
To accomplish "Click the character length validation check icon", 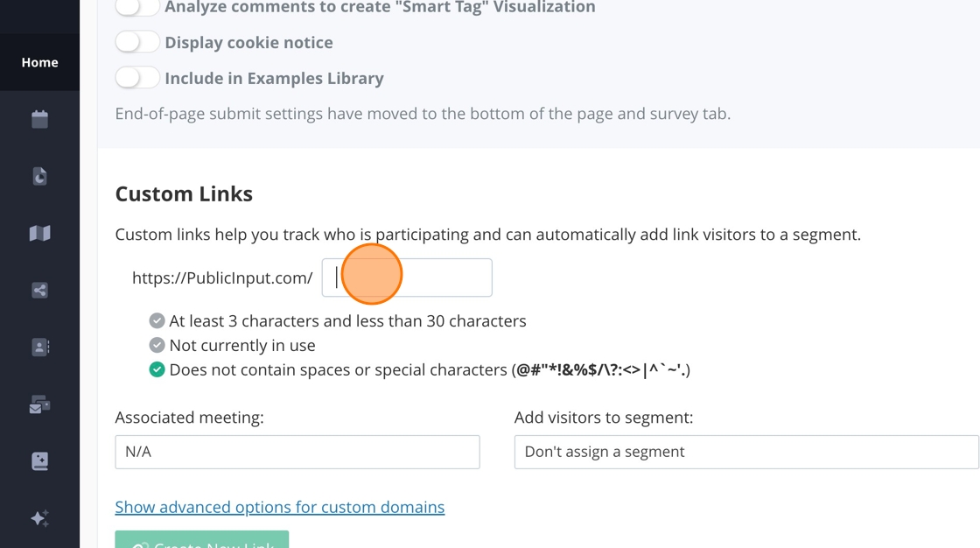I will pyautogui.click(x=157, y=320).
